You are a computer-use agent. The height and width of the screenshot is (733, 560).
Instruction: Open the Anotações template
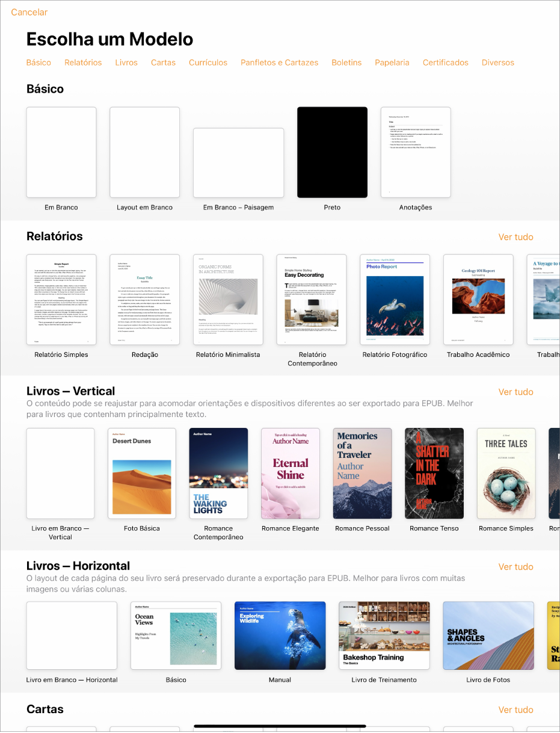point(416,152)
